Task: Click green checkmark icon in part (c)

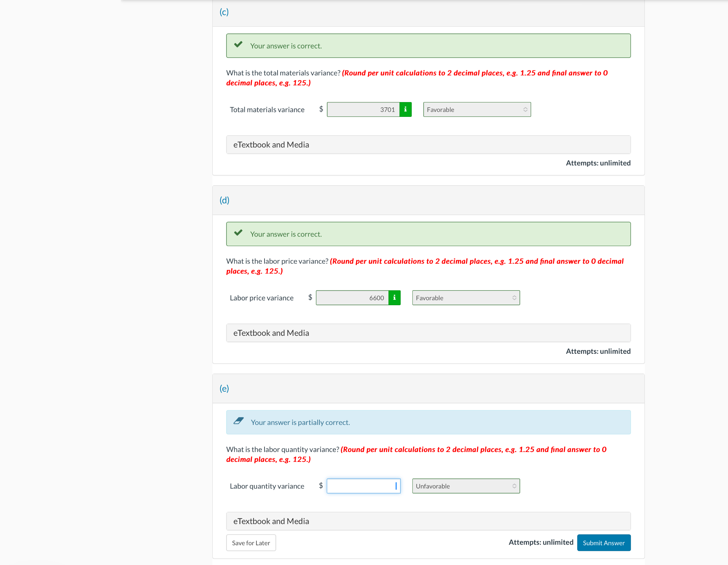Action: (x=238, y=44)
